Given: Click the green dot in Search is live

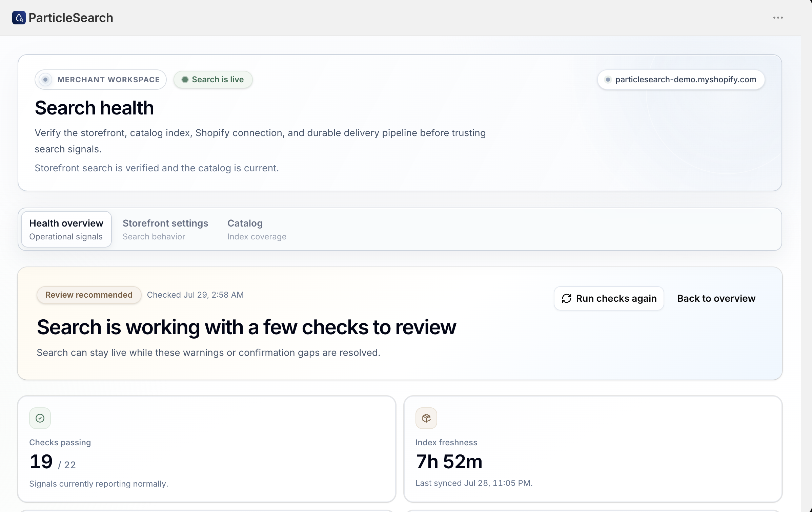Looking at the screenshot, I should tap(185, 80).
